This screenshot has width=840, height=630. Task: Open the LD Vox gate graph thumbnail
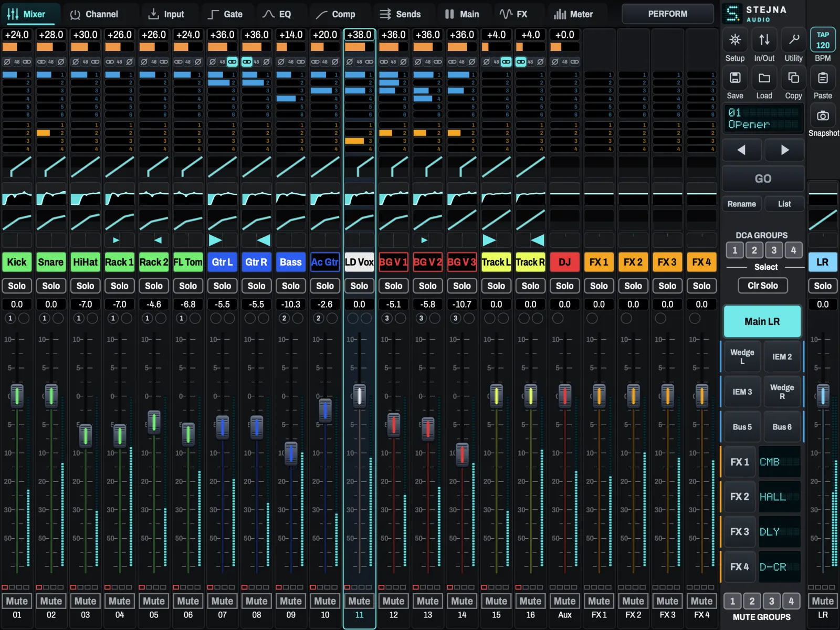(359, 166)
